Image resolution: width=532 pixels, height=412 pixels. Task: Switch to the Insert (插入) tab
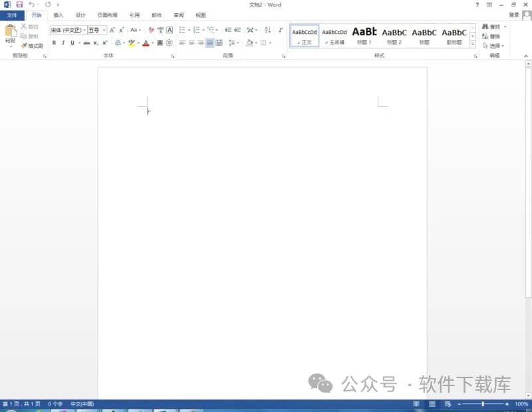tap(59, 15)
